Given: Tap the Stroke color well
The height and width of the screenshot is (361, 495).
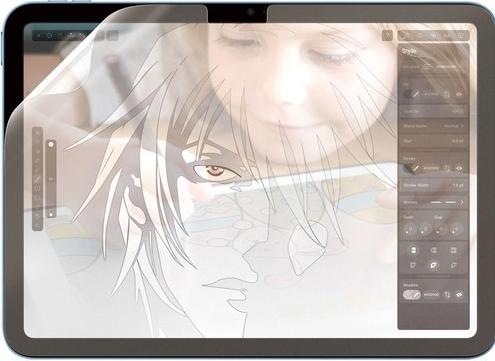Looking at the screenshot, I should [x=412, y=168].
